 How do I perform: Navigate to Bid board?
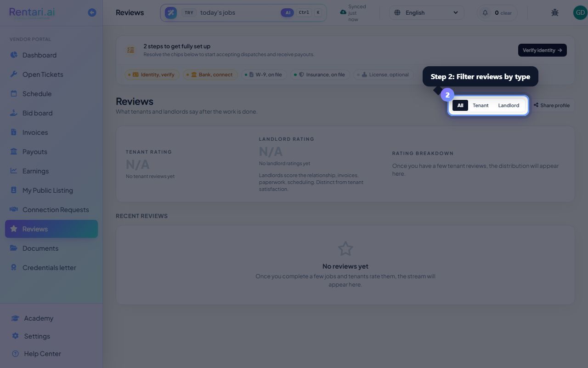(x=51, y=113)
